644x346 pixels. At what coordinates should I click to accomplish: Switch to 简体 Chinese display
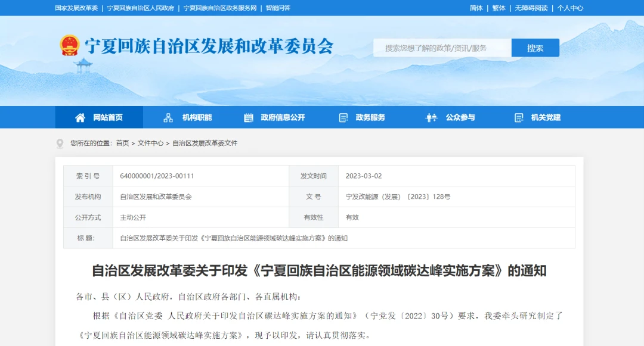click(x=476, y=8)
